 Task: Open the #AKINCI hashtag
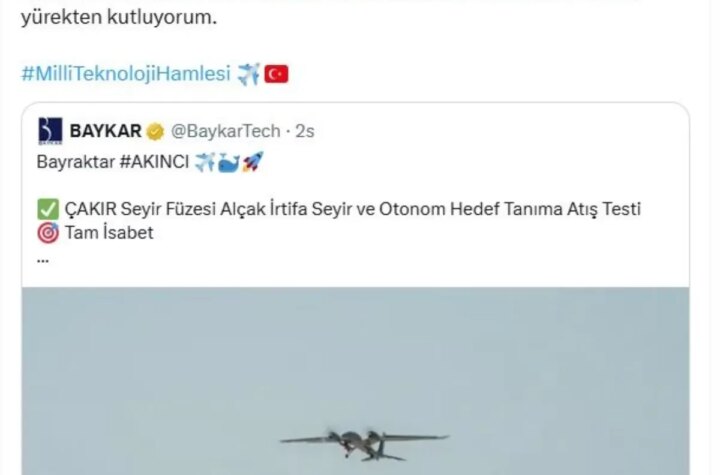coord(154,162)
